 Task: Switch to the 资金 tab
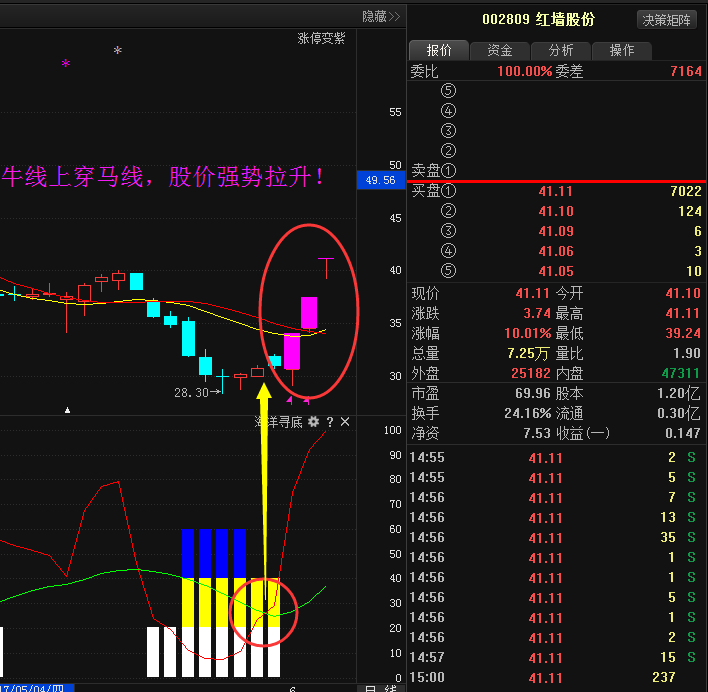pyautogui.click(x=499, y=51)
